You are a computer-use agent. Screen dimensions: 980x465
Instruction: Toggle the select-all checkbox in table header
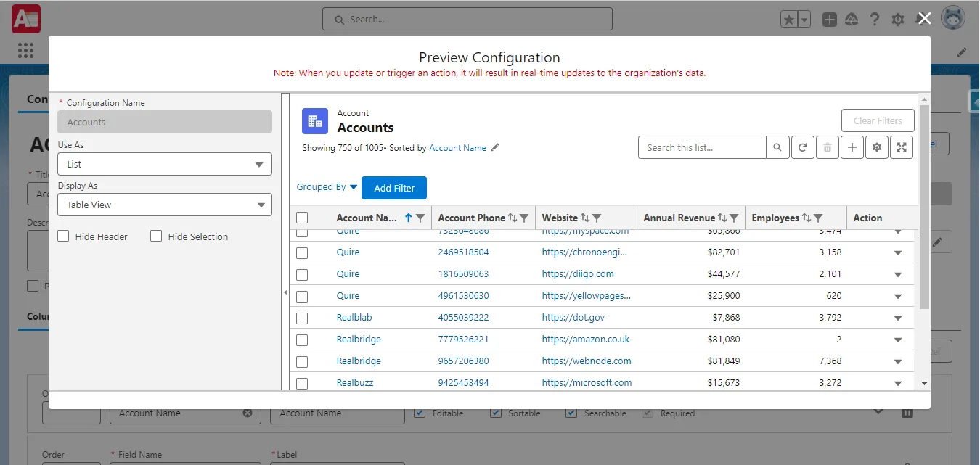click(303, 217)
